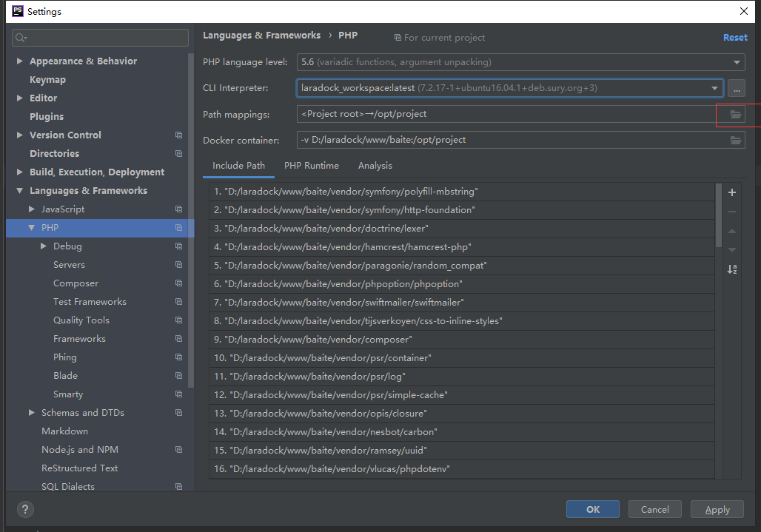Collapse the Languages & Frameworks section
Viewport: 761px width, 532px height.
[20, 191]
